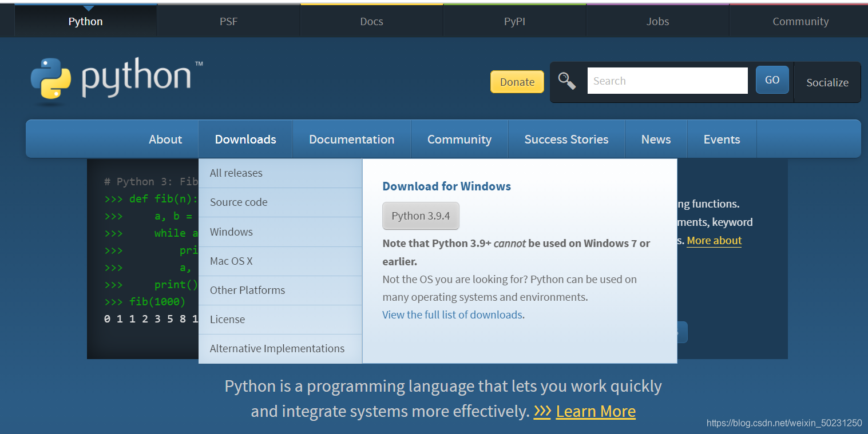Expand the Downloads menu

pos(245,138)
